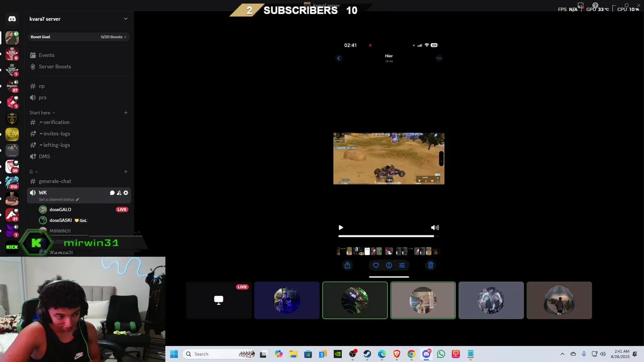Screen dimensions: 644x362
Task: Select dark green-bordered participant tile
Action: pos(355,300)
